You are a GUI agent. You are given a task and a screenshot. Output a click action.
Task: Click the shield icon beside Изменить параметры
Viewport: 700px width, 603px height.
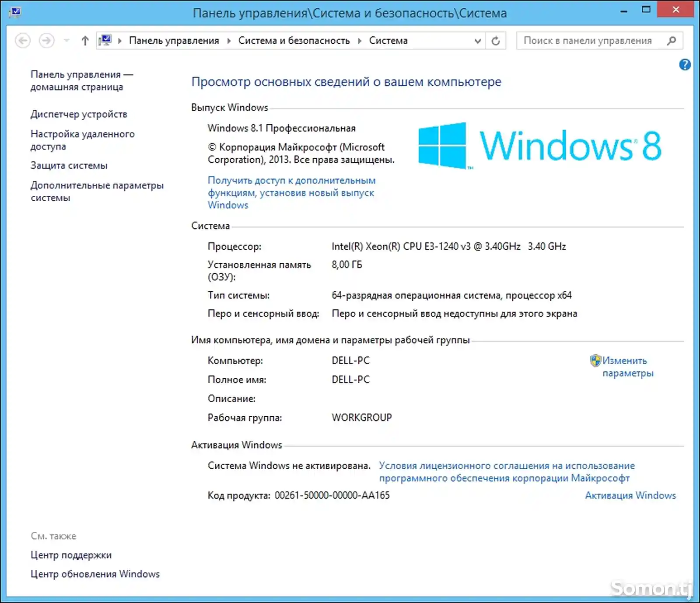coord(595,361)
